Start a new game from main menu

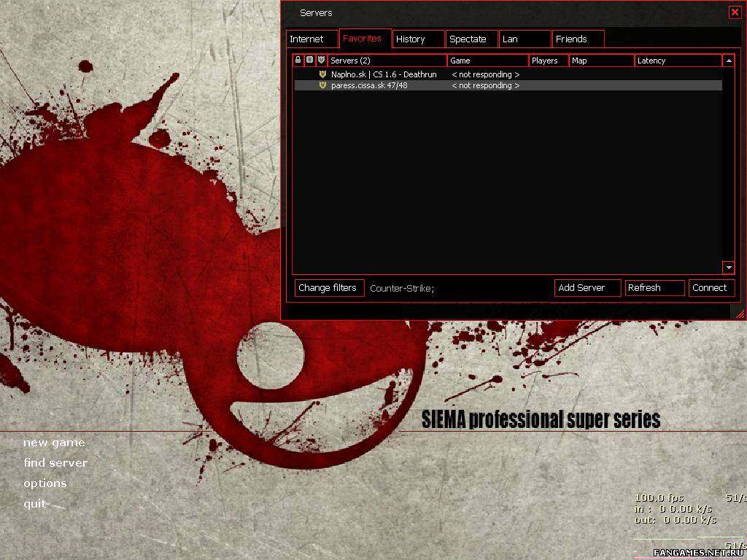(54, 443)
